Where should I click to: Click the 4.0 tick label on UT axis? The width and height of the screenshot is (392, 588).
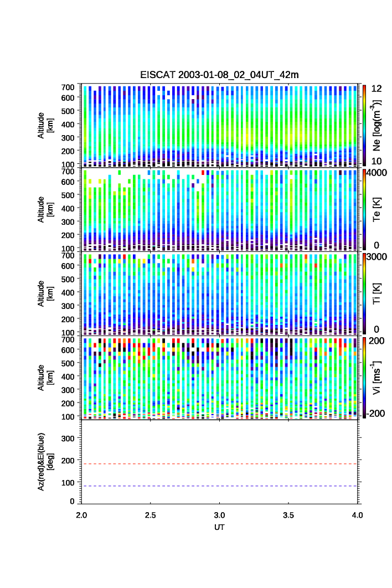click(357, 515)
